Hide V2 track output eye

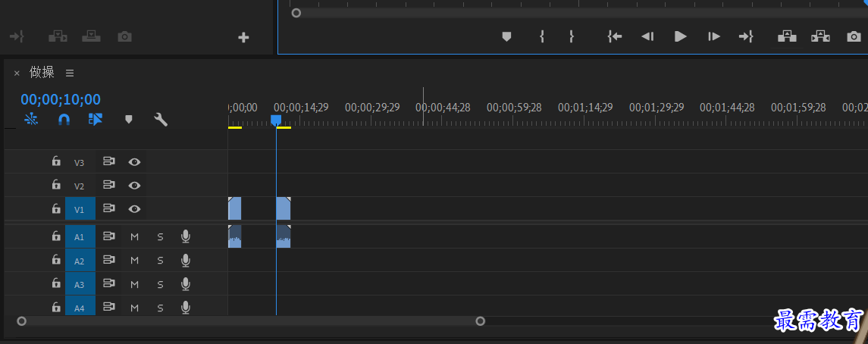point(134,186)
